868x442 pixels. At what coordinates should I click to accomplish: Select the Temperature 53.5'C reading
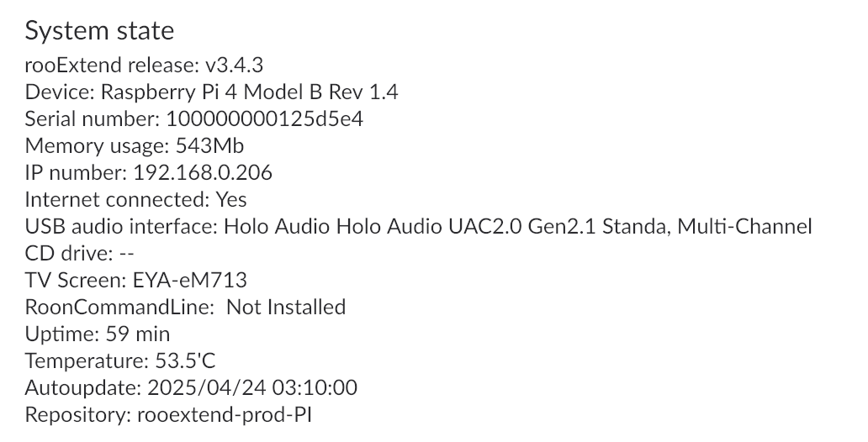tap(120, 360)
